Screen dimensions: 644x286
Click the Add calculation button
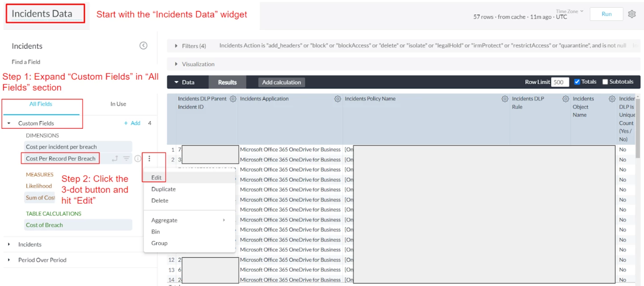[282, 82]
